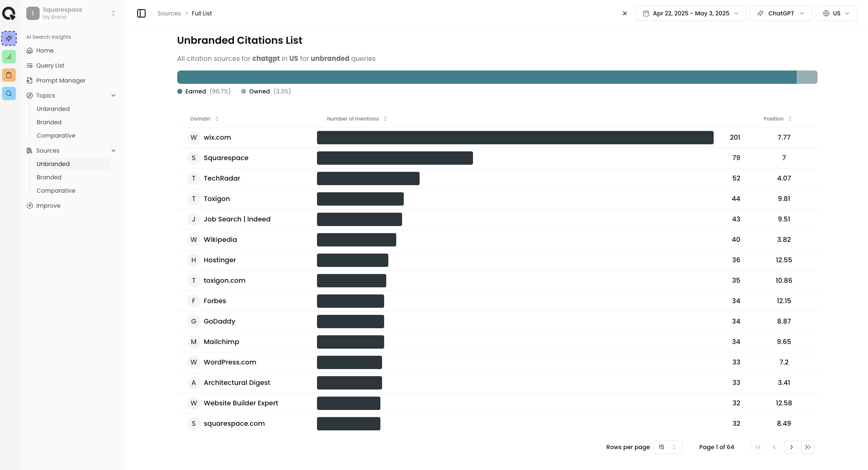Open the US region dropdown
Image resolution: width=868 pixels, height=470 pixels.
(836, 13)
